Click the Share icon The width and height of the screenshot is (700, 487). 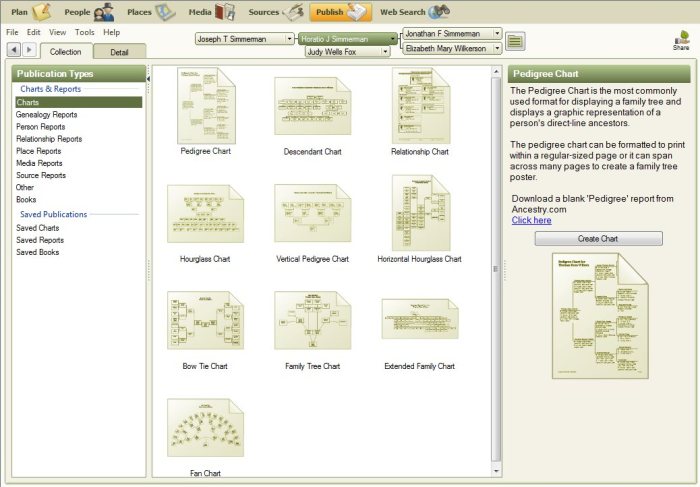(x=681, y=40)
